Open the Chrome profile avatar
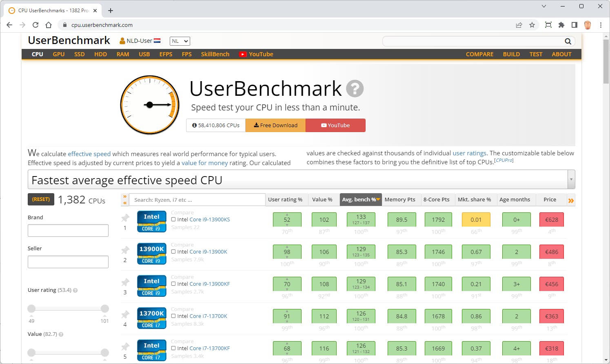Screen dimensions: 610x364 click(x=588, y=25)
